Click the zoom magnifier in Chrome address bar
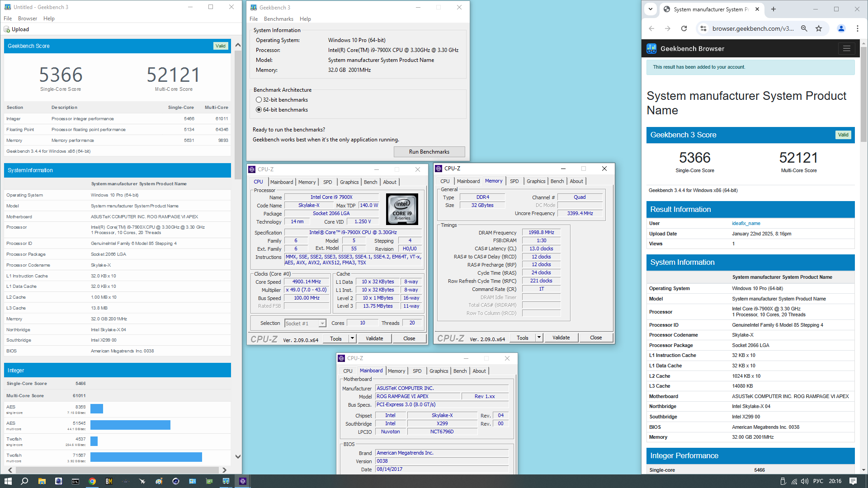 (x=804, y=28)
